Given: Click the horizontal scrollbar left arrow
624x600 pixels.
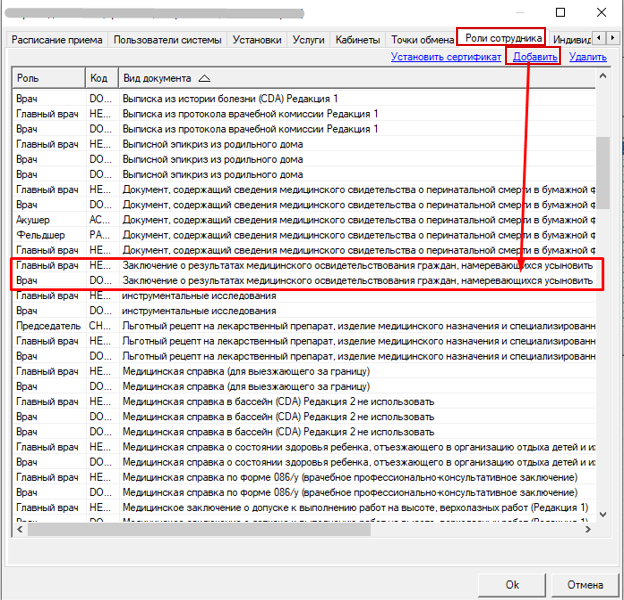Looking at the screenshot, I should (x=20, y=529).
